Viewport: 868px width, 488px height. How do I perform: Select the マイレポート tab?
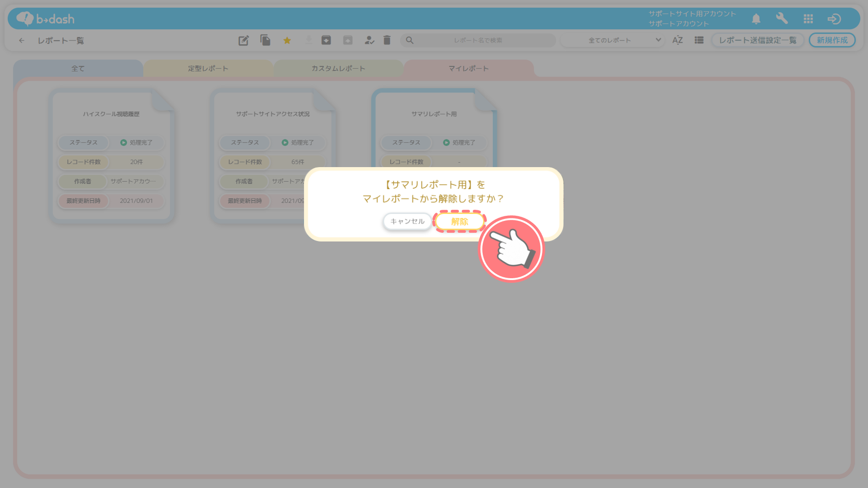coord(468,68)
